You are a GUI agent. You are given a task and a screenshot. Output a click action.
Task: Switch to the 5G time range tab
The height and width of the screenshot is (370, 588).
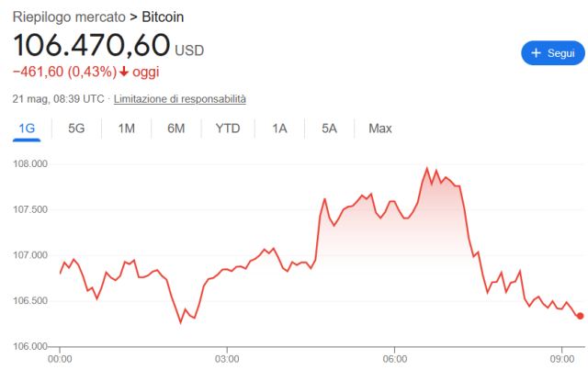(x=76, y=129)
